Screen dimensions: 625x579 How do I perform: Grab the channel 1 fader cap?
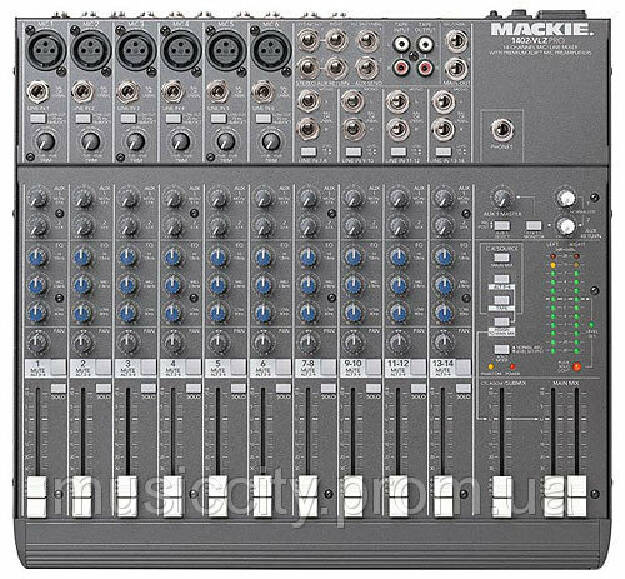point(37,496)
